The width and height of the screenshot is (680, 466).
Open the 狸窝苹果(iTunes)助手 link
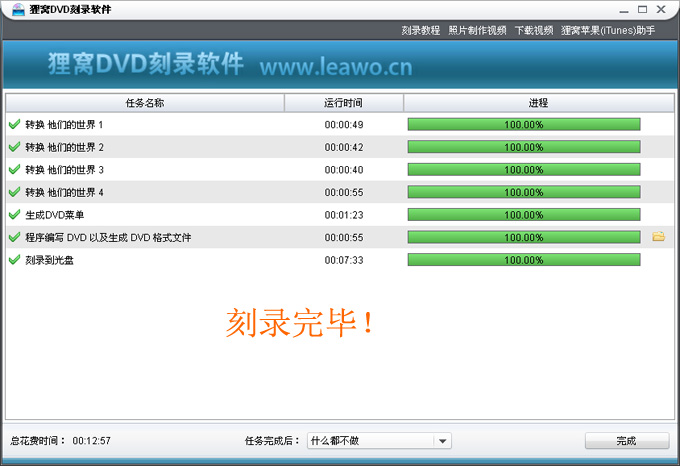coord(608,30)
